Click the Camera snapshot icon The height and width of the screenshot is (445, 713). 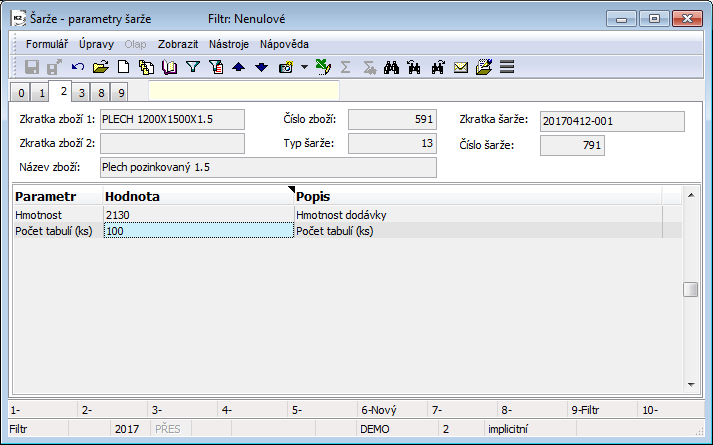click(x=286, y=68)
